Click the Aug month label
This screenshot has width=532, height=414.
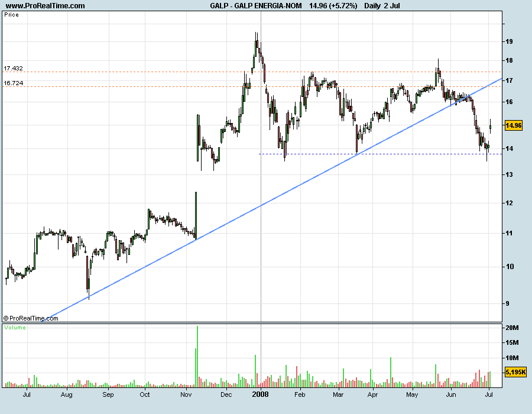click(66, 394)
